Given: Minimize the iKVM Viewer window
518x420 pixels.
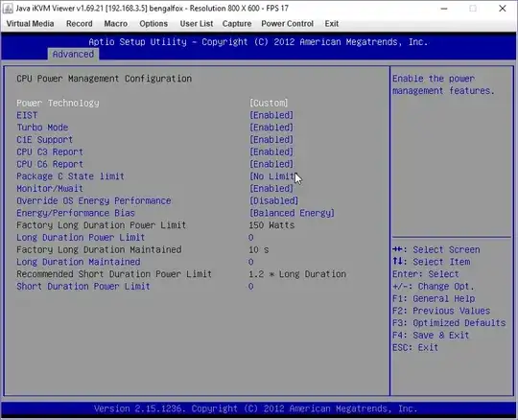Looking at the screenshot, I should point(444,9).
